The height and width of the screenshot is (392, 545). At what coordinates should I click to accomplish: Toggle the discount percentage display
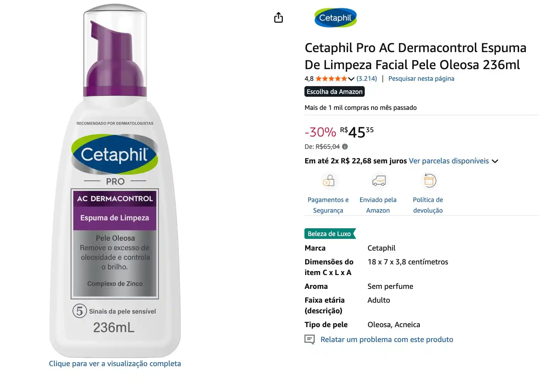pos(320,132)
